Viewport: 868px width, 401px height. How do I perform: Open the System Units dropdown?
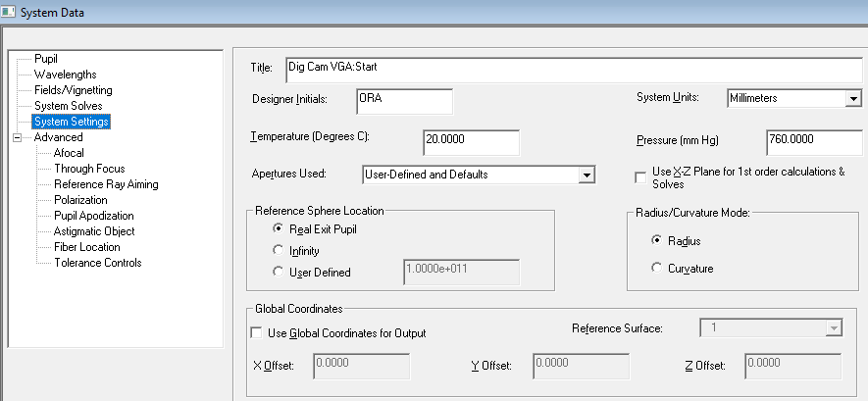click(x=852, y=99)
